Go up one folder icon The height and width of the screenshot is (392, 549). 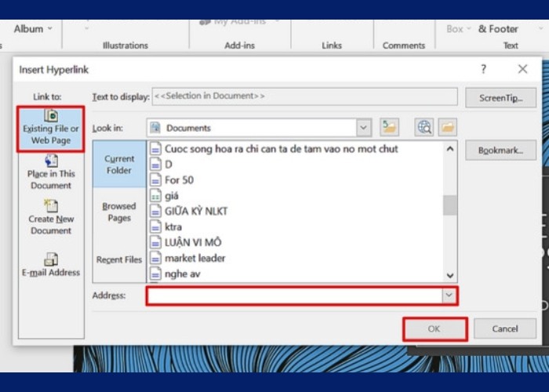389,127
